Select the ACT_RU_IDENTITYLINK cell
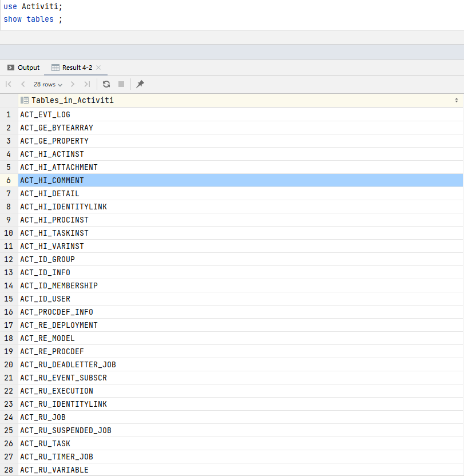This screenshot has width=464, height=476. pos(240,404)
